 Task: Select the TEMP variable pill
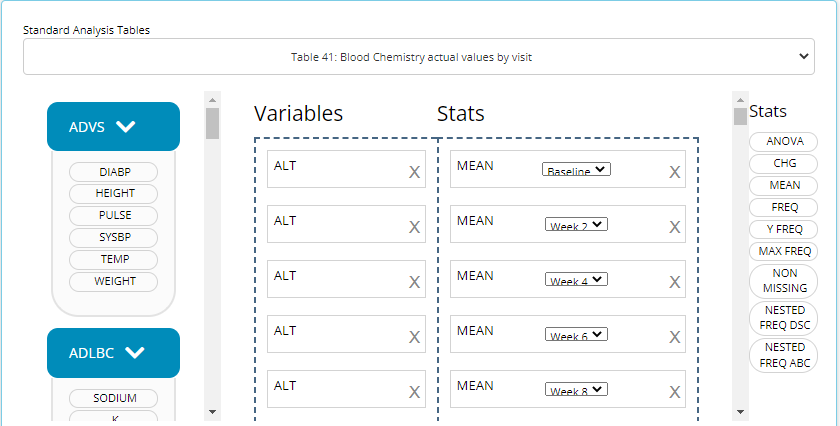pos(114,259)
